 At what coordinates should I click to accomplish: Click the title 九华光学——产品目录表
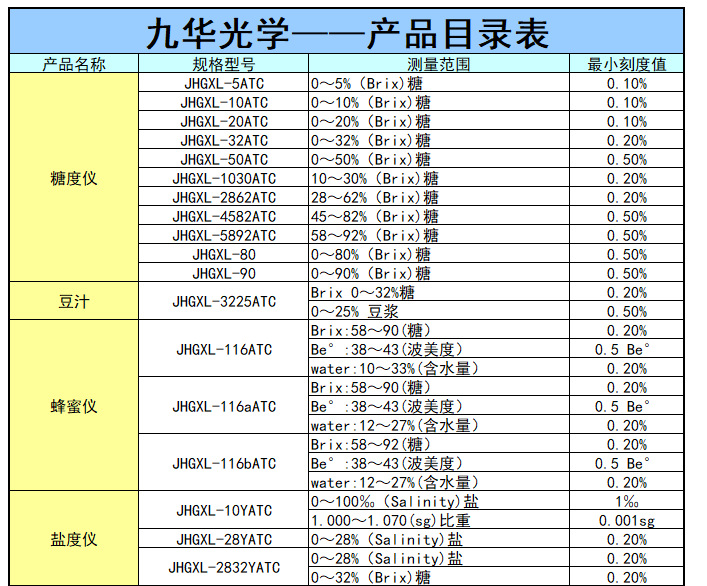pyautogui.click(x=347, y=32)
